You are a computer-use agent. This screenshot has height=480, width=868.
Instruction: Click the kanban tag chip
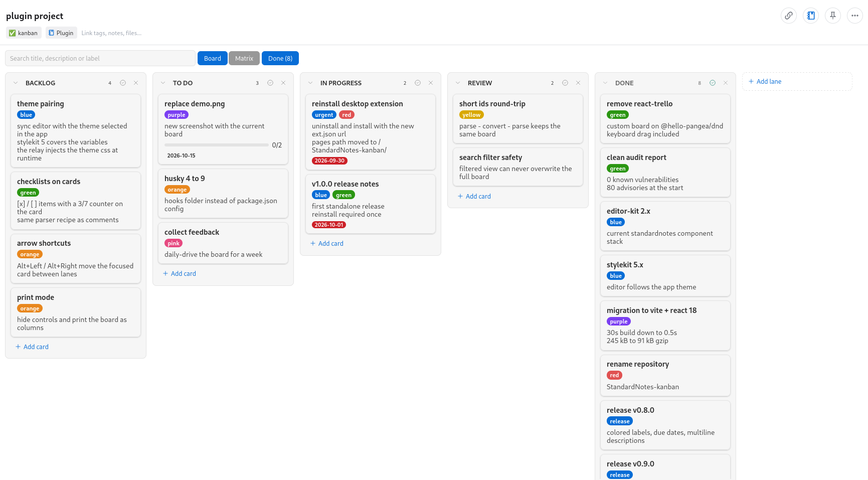coord(24,33)
